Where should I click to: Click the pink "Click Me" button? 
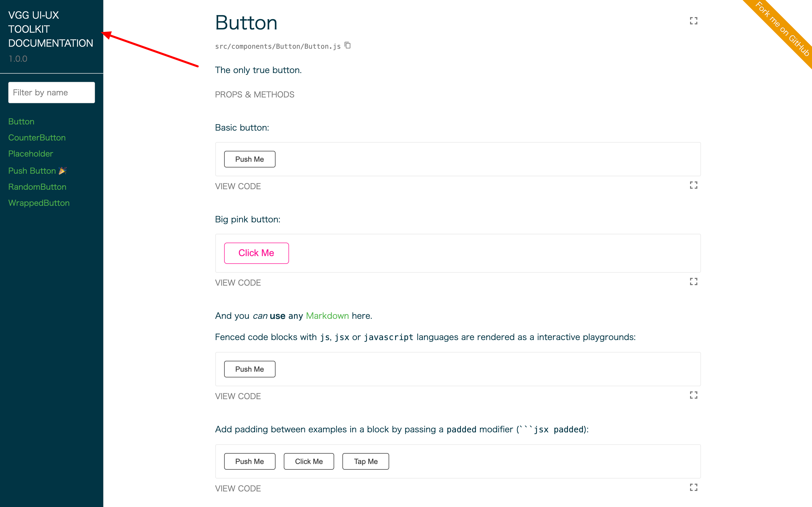click(256, 253)
